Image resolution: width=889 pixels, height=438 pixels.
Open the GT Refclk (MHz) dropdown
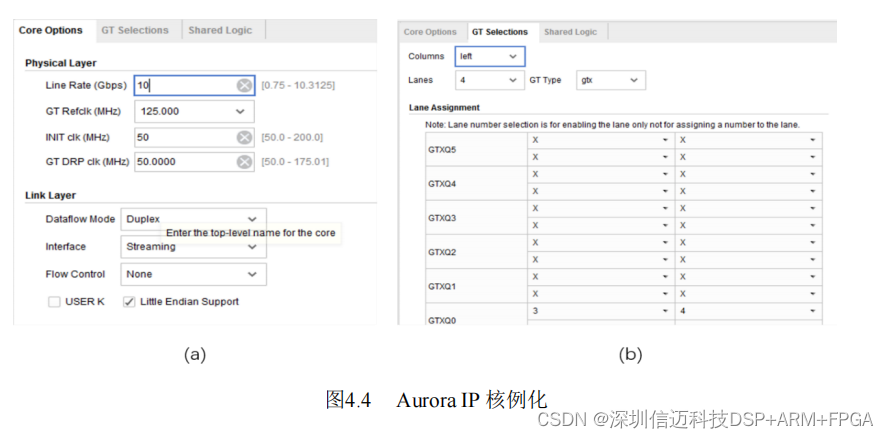pos(193,112)
